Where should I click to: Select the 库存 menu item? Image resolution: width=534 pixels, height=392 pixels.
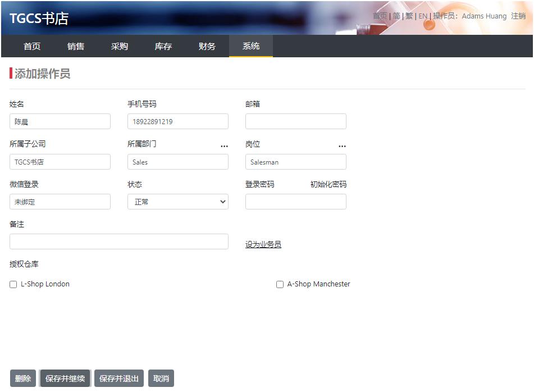(163, 47)
